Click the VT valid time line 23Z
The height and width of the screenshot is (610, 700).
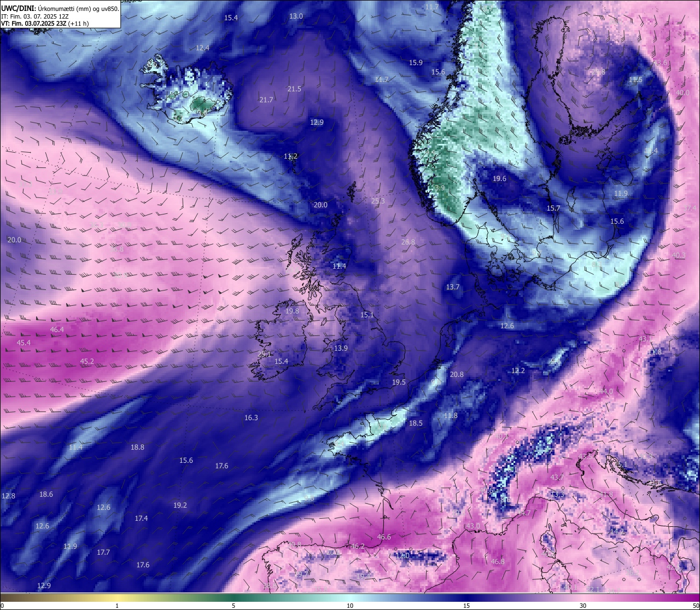point(45,24)
